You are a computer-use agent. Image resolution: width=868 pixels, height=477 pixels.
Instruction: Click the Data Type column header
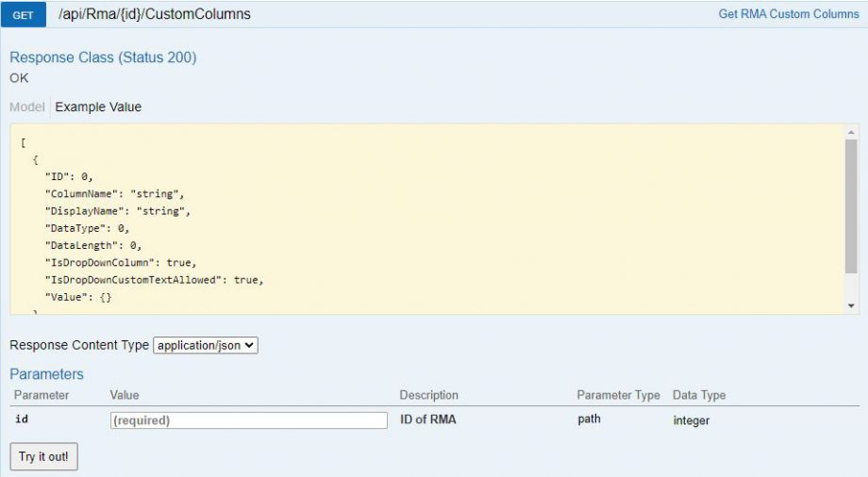pos(699,395)
